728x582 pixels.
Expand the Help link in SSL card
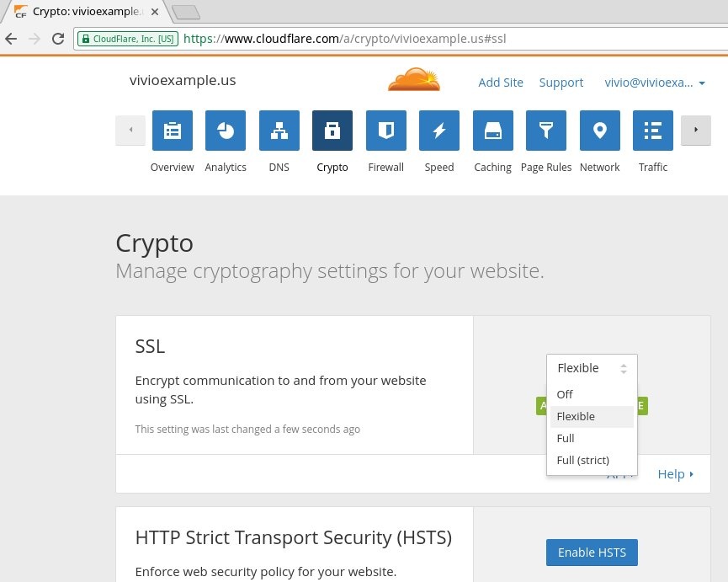pyautogui.click(x=676, y=474)
